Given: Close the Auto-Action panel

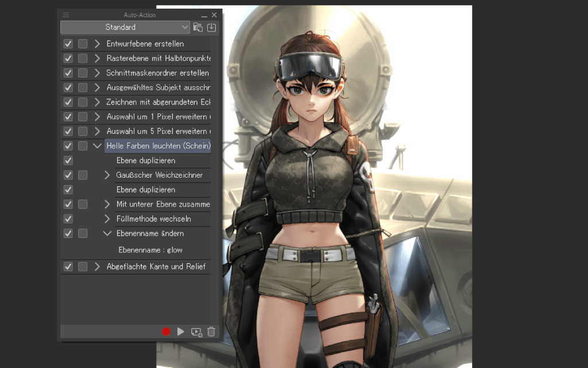Looking at the screenshot, I should 214,15.
